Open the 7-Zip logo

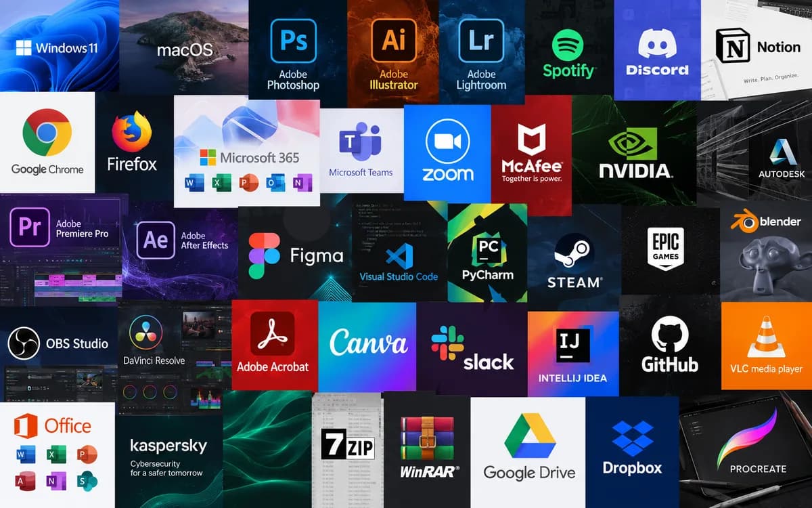[x=347, y=445]
